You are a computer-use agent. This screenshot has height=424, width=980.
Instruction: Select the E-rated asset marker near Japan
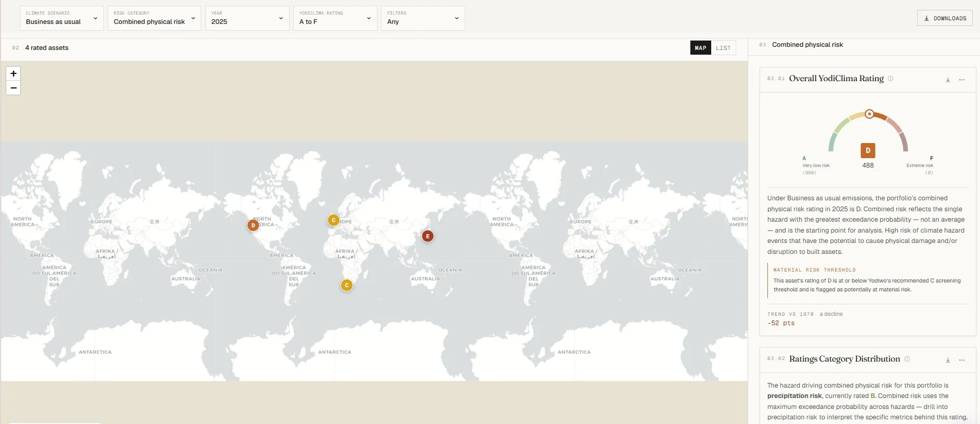pos(428,236)
